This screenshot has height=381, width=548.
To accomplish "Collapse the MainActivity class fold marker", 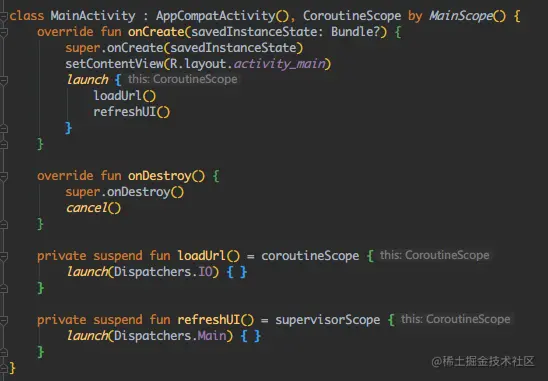I will click(3, 16).
